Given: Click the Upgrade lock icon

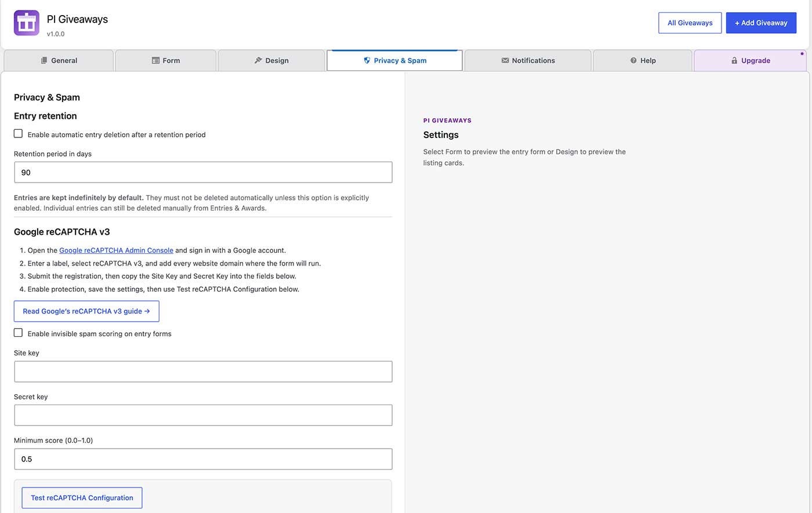Looking at the screenshot, I should pyautogui.click(x=734, y=60).
